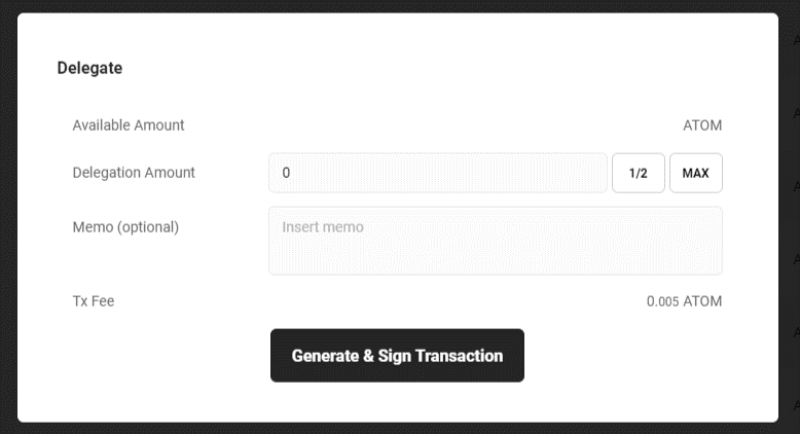Image resolution: width=800 pixels, height=434 pixels.
Task: Click the Memo (optional) label
Action: (x=126, y=227)
